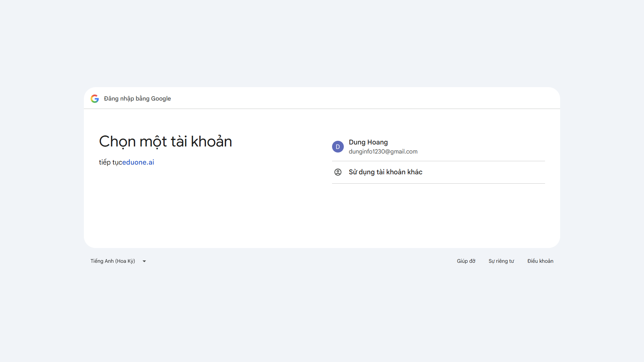Viewport: 644px width, 362px height.
Task: Click the 'Chọn một tài khoản' heading
Action: (x=165, y=141)
